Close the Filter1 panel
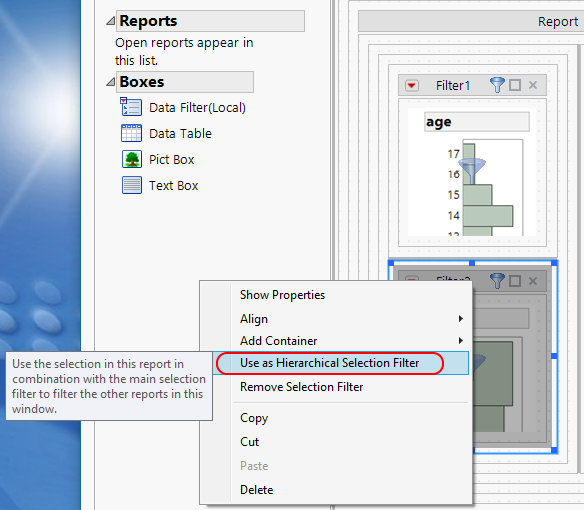The height and width of the screenshot is (510, 584). 533,85
